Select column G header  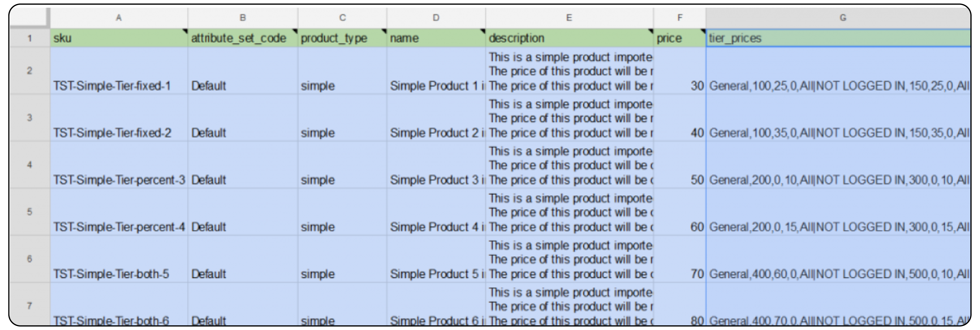coord(838,18)
